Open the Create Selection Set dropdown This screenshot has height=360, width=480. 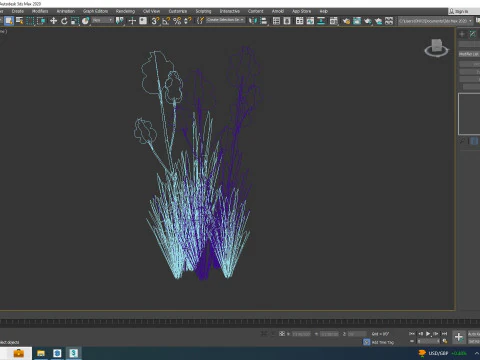[225, 20]
